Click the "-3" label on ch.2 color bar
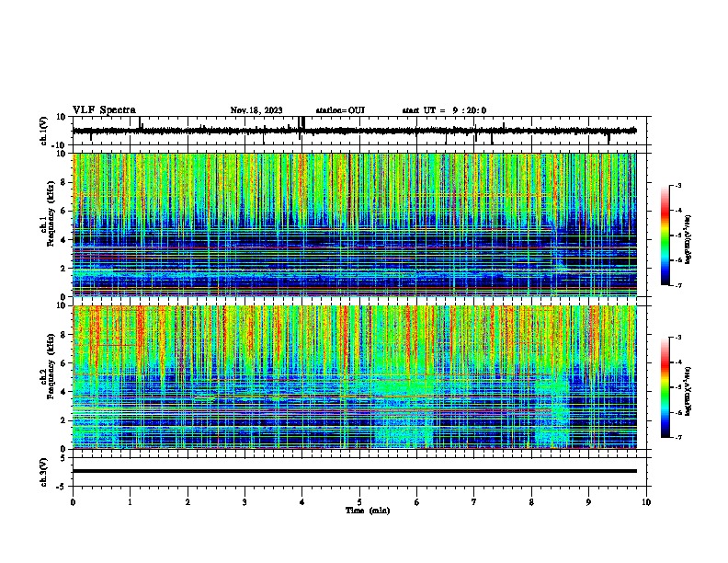Screen dimensions: 728x563 coord(677,338)
